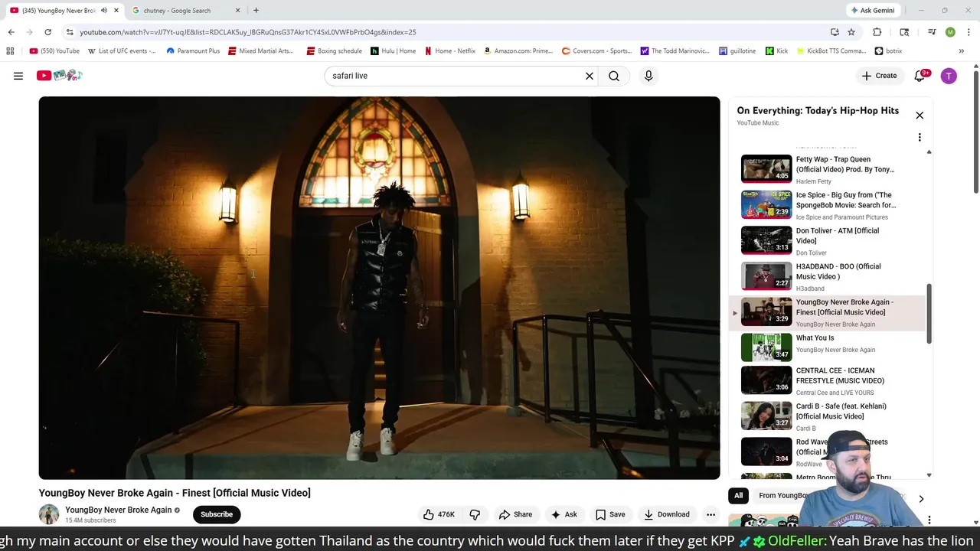Show next filter chips with the arrow
The width and height of the screenshot is (980, 551).
[921, 499]
